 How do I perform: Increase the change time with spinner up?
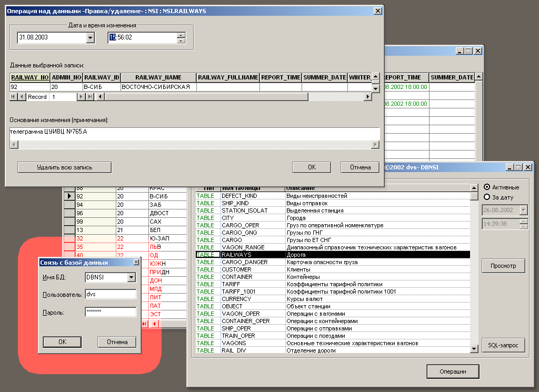click(x=182, y=35)
